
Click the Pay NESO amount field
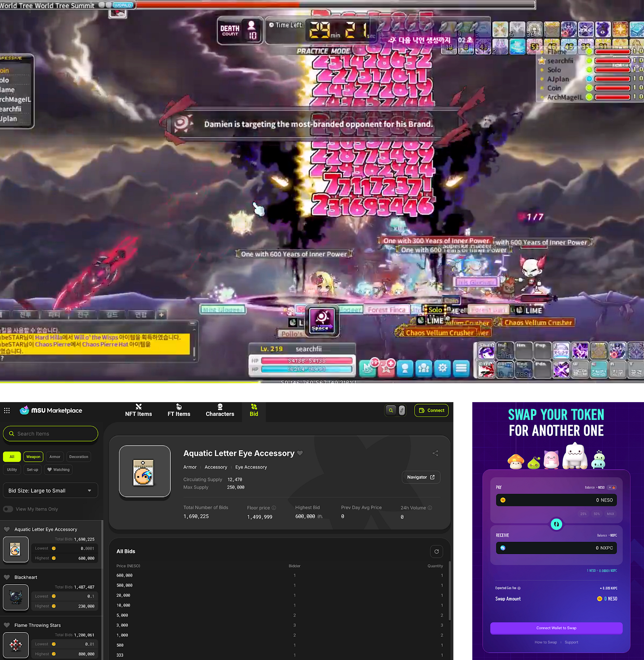pyautogui.click(x=556, y=500)
